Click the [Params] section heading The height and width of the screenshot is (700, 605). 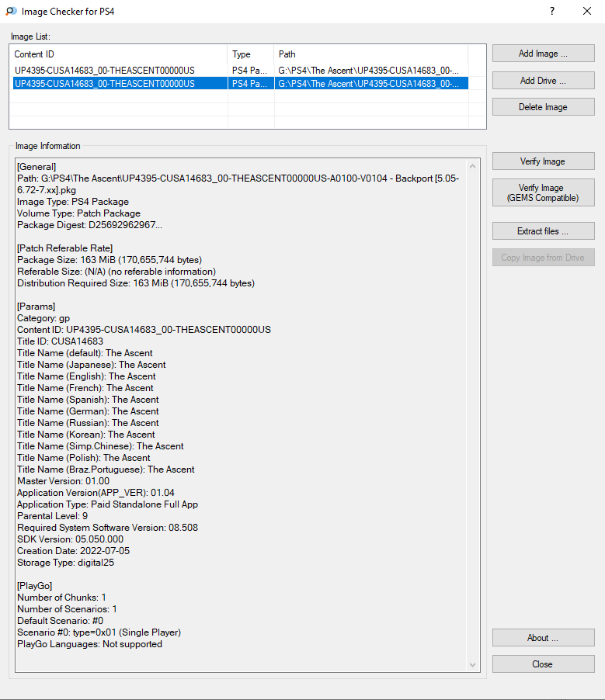point(36,307)
